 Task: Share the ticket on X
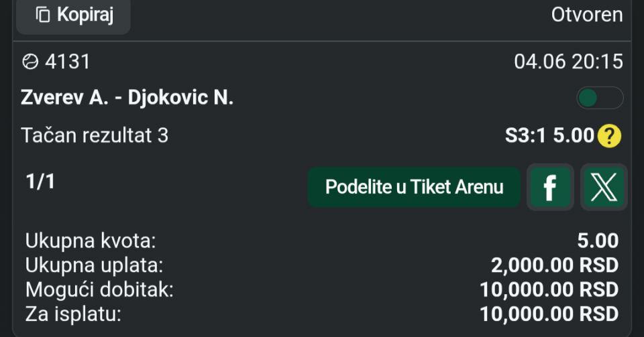tap(604, 187)
